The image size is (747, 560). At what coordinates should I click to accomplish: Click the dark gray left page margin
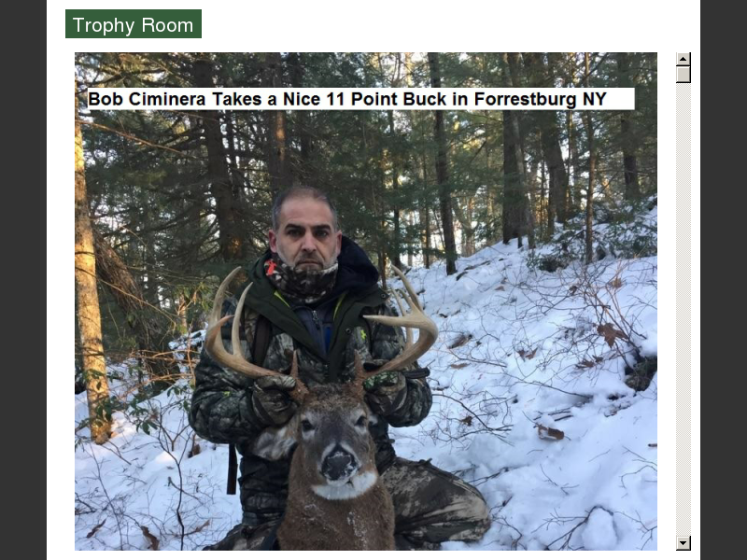tap(22, 280)
